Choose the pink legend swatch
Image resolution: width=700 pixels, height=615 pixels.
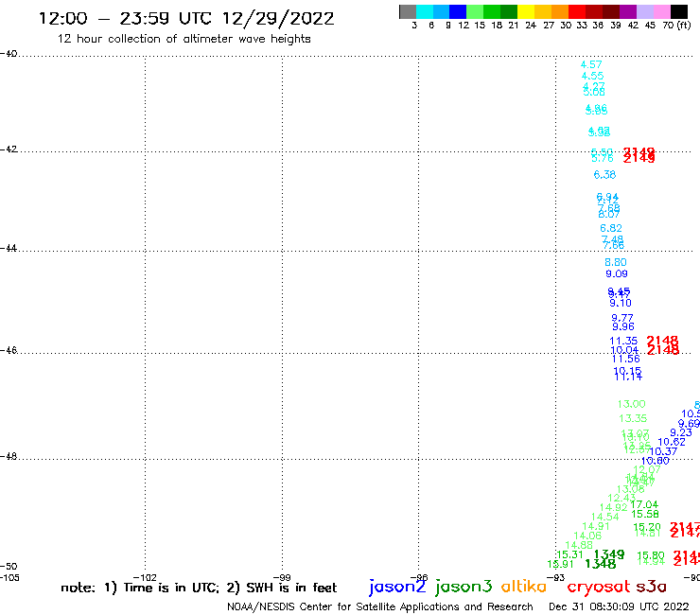[x=662, y=11]
